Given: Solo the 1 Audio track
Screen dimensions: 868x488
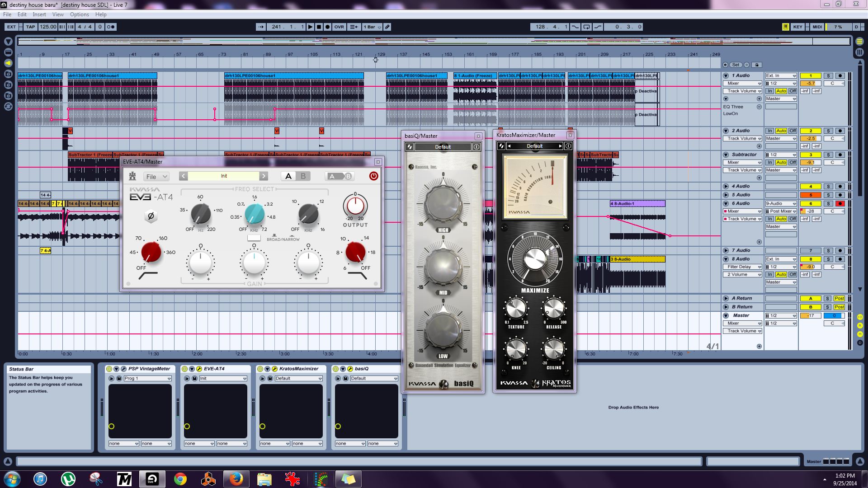Looking at the screenshot, I should [828, 76].
